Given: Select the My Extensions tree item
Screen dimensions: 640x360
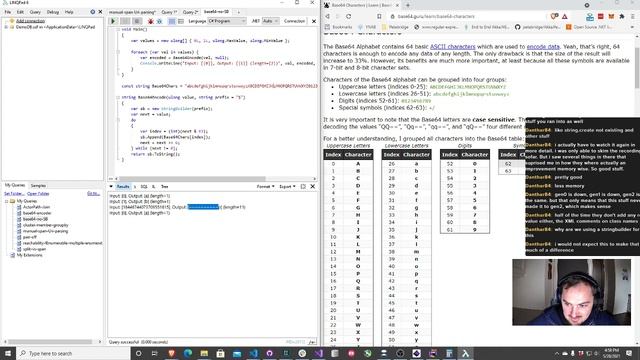Looking at the screenshot, I should coord(29,255).
